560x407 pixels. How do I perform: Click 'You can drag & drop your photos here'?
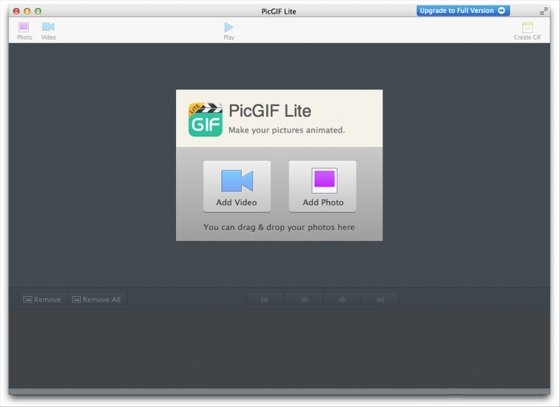coord(279,227)
